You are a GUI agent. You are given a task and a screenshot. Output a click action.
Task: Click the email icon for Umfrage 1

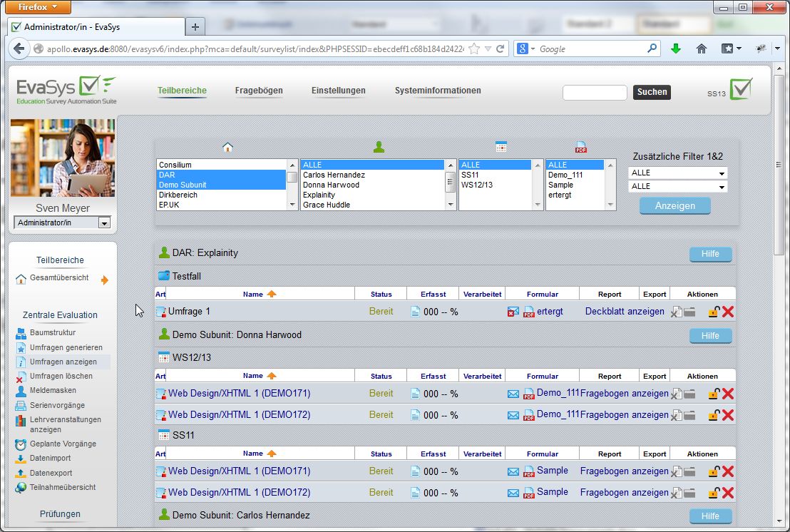tap(513, 312)
